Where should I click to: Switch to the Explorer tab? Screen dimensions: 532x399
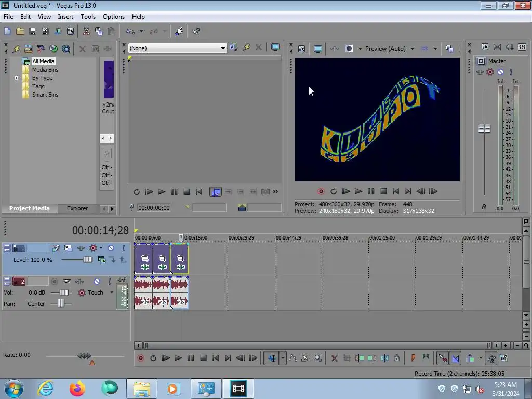(x=77, y=208)
